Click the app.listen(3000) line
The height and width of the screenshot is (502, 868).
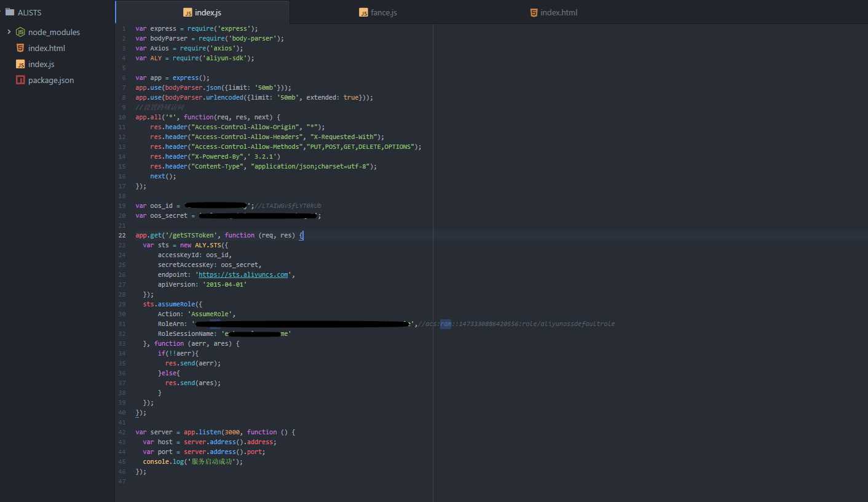[x=215, y=432]
